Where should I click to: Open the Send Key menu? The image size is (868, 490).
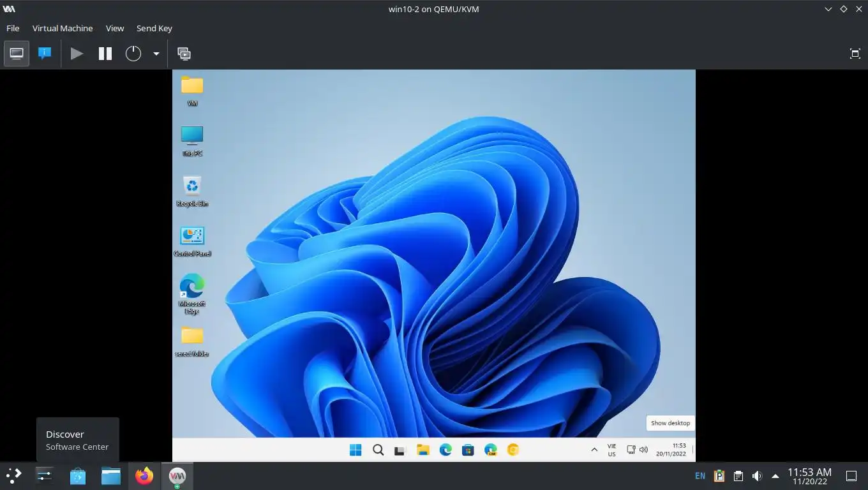tap(154, 28)
